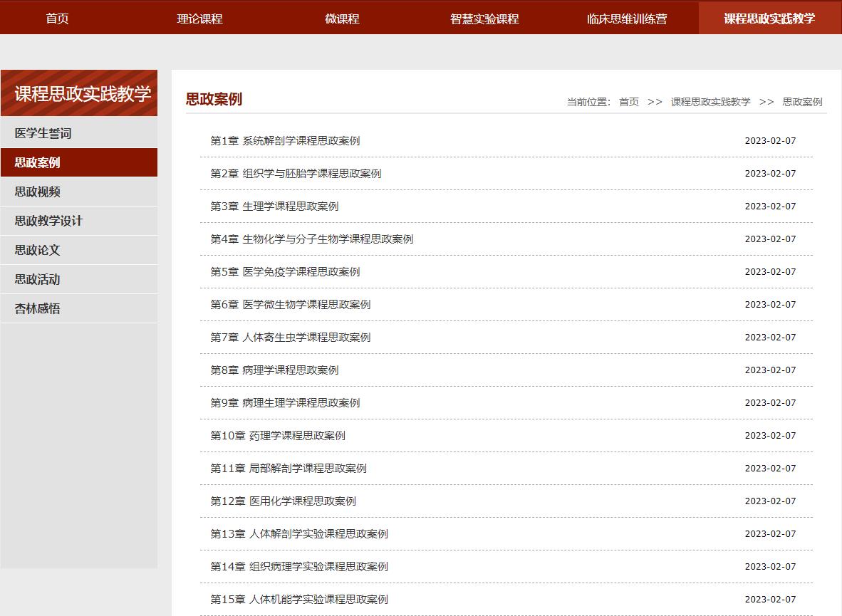This screenshot has height=616, width=842.
Task: Open the 微课程 navigation tab
Action: pyautogui.click(x=342, y=19)
